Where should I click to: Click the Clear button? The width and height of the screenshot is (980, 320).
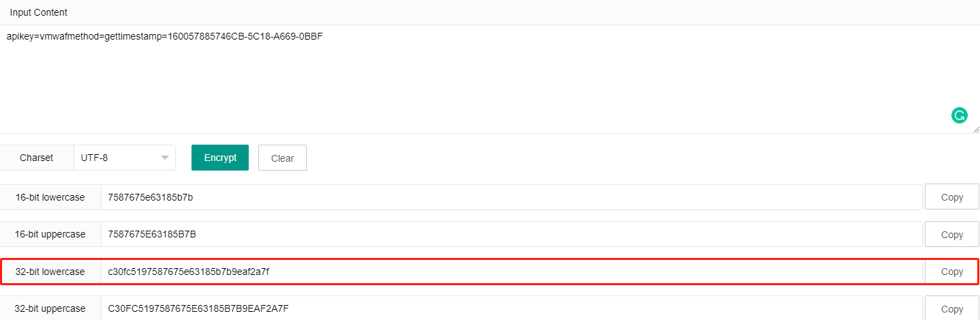[282, 158]
